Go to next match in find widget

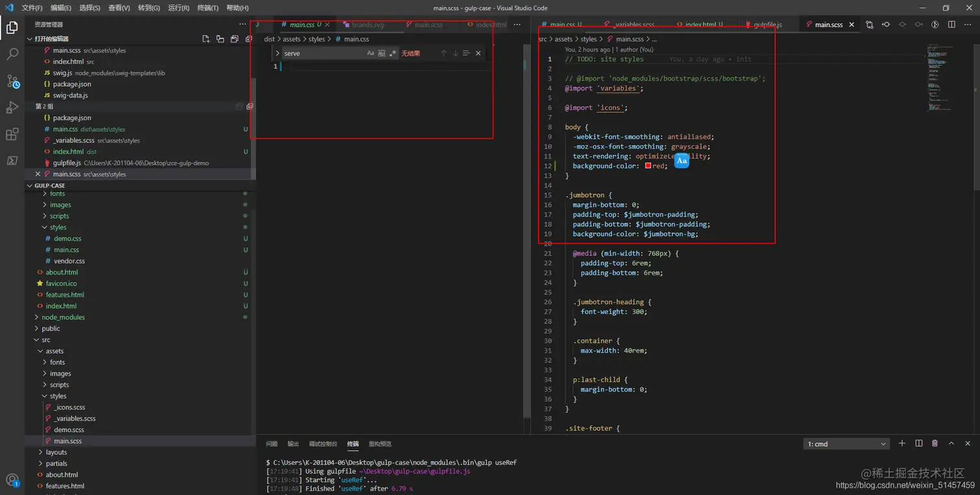(x=455, y=53)
